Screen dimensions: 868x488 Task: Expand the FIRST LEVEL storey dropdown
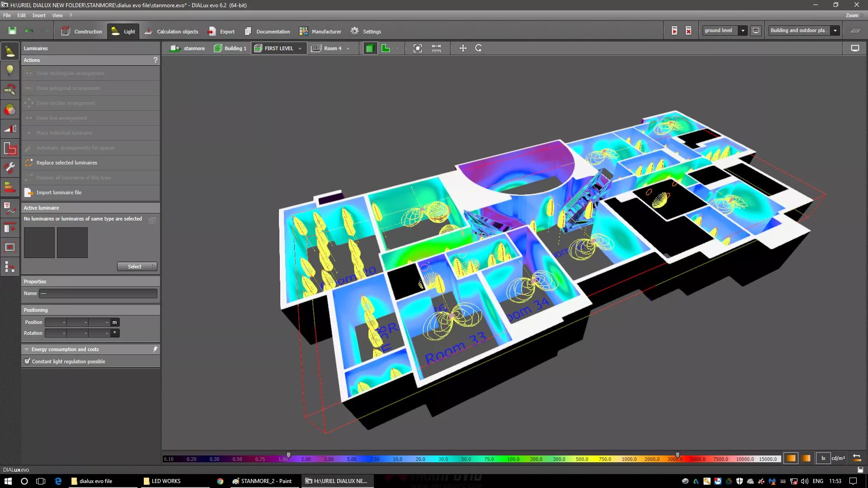click(300, 48)
